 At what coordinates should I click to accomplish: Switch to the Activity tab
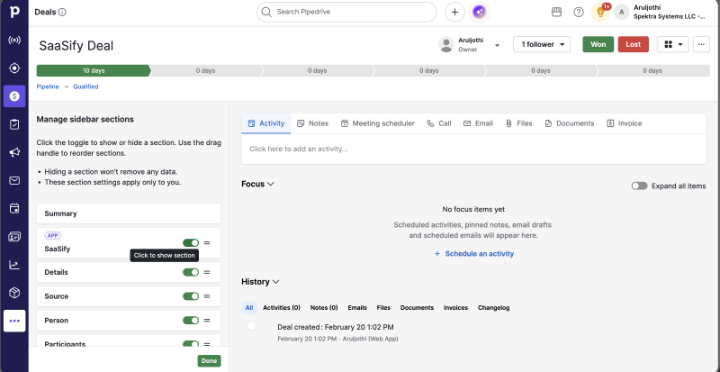pos(266,124)
